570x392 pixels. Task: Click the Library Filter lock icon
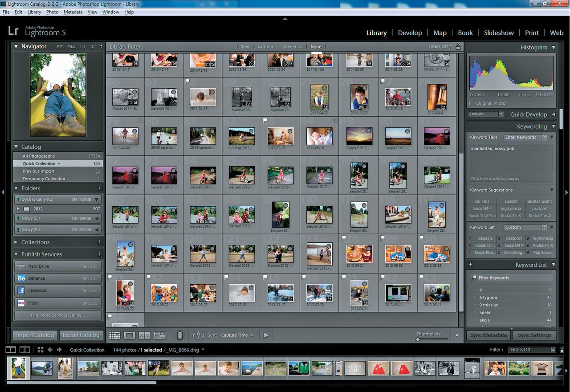[458, 46]
